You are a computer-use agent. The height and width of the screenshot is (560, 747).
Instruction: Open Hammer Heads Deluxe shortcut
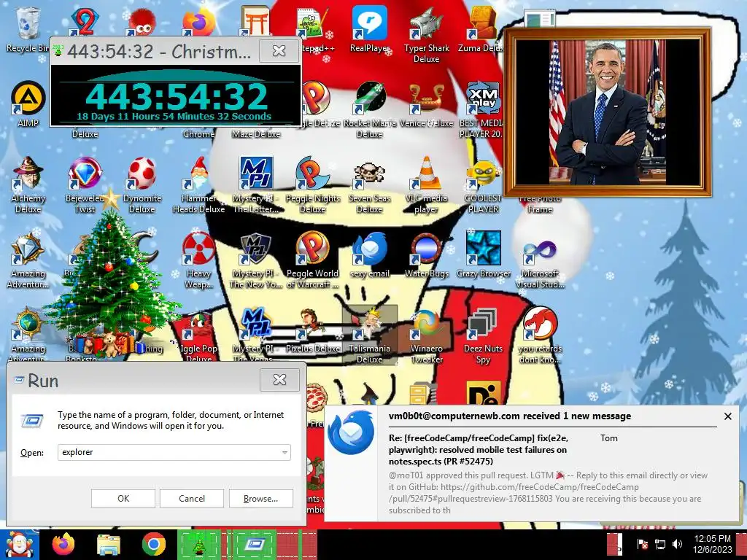pyautogui.click(x=198, y=184)
